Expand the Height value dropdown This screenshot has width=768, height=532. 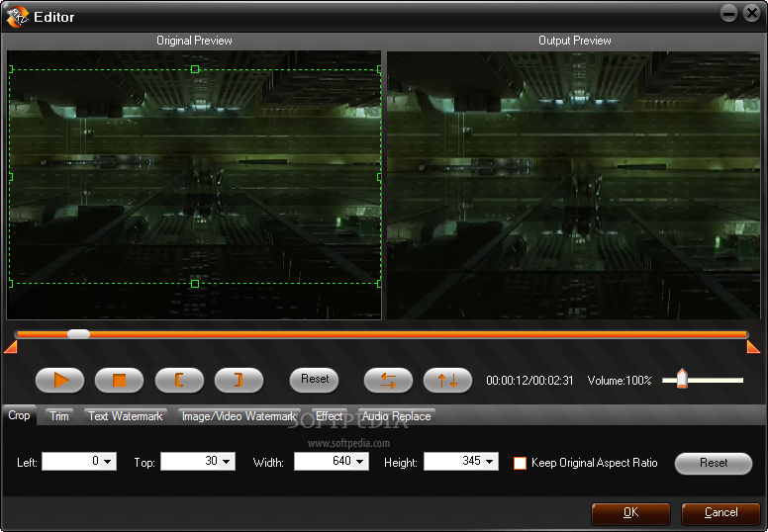tap(489, 461)
